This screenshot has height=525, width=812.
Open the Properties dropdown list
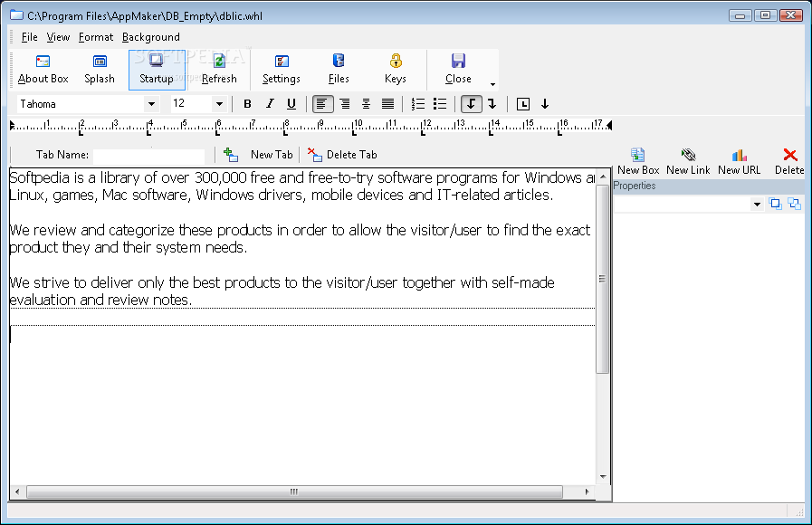(x=757, y=204)
